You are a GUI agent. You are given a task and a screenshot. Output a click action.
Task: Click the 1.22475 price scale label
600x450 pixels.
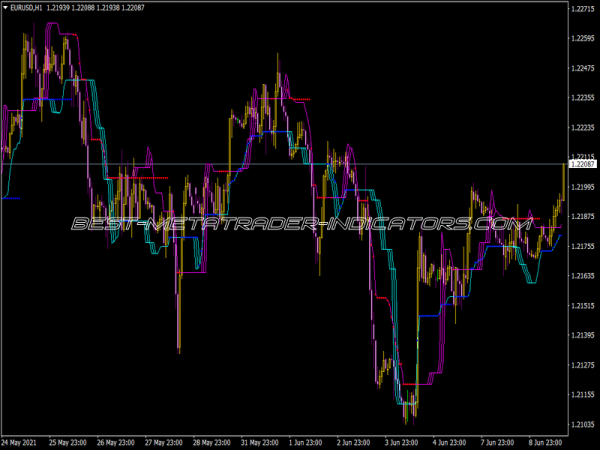(582, 69)
